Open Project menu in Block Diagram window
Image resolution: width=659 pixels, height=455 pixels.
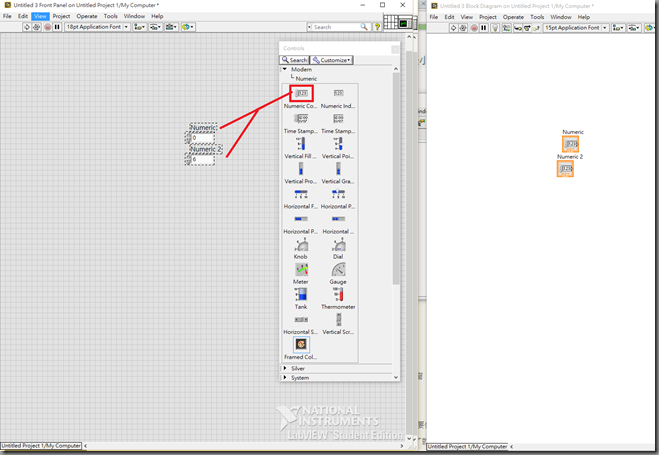tap(488, 17)
